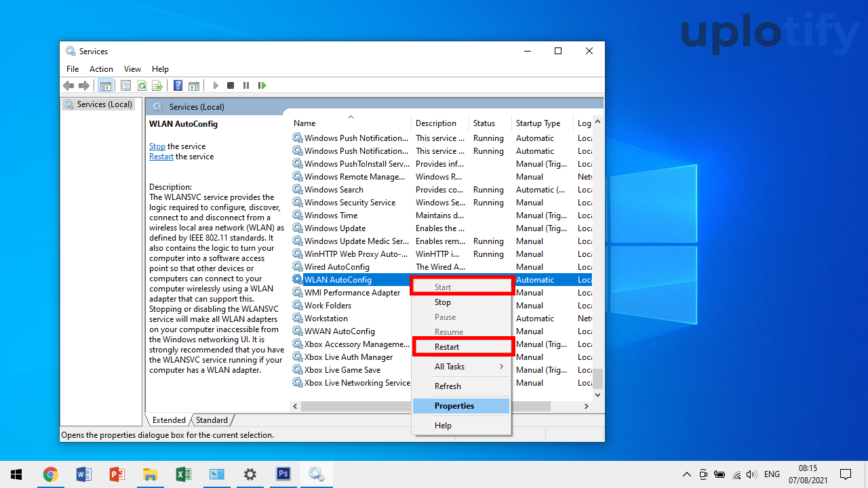Image resolution: width=868 pixels, height=488 pixels.
Task: Choose Stop in the context menu
Action: (x=461, y=302)
